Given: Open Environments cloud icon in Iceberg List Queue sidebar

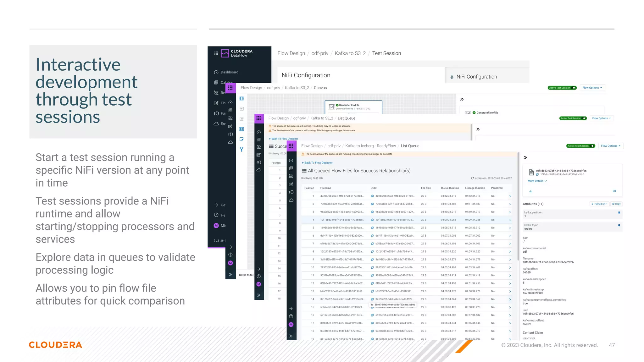Looking at the screenshot, I should (x=291, y=200).
